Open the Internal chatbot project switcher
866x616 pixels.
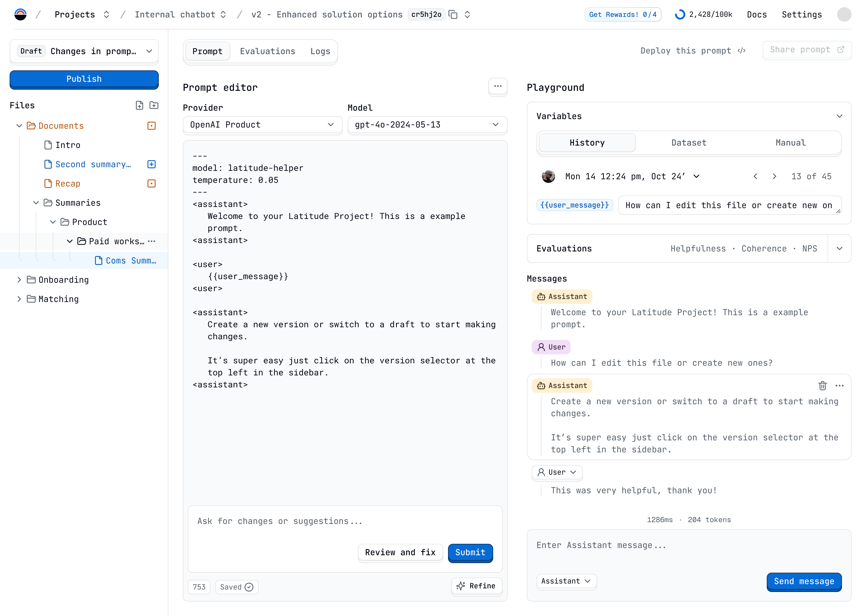tap(223, 14)
